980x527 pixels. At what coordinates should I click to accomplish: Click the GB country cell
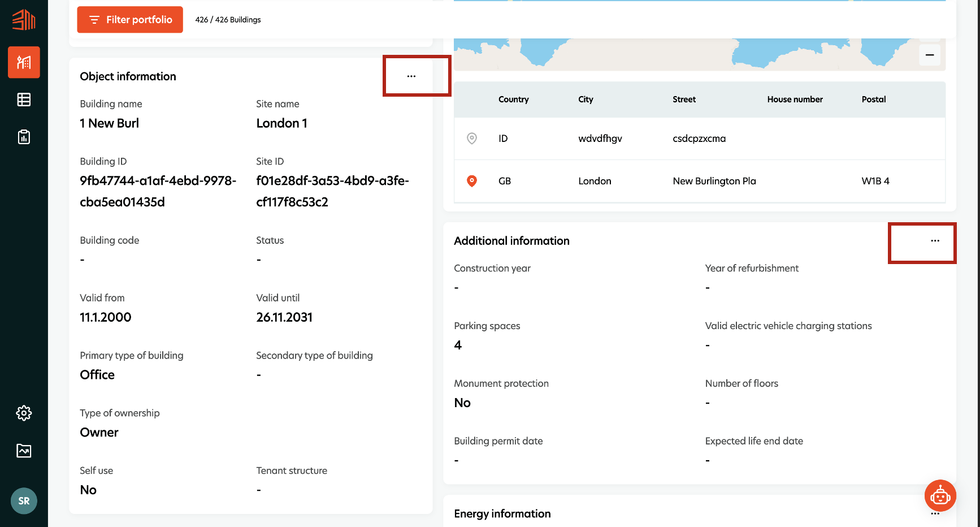pos(505,181)
